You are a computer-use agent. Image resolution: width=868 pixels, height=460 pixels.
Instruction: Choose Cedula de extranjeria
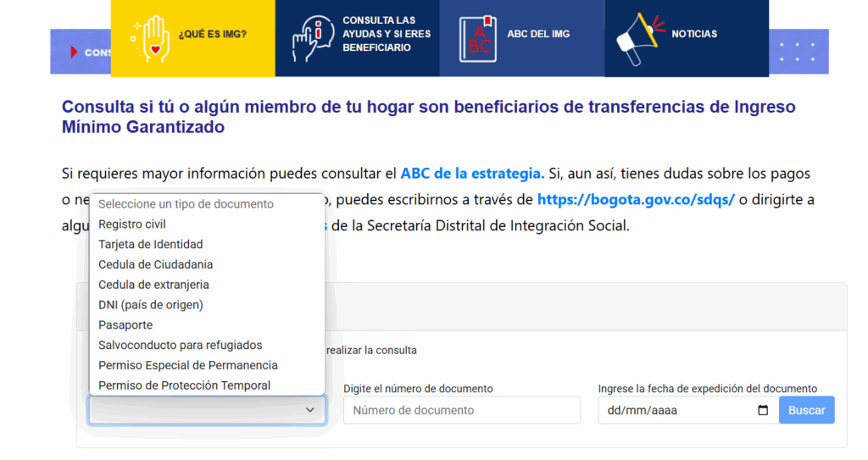(x=207, y=285)
